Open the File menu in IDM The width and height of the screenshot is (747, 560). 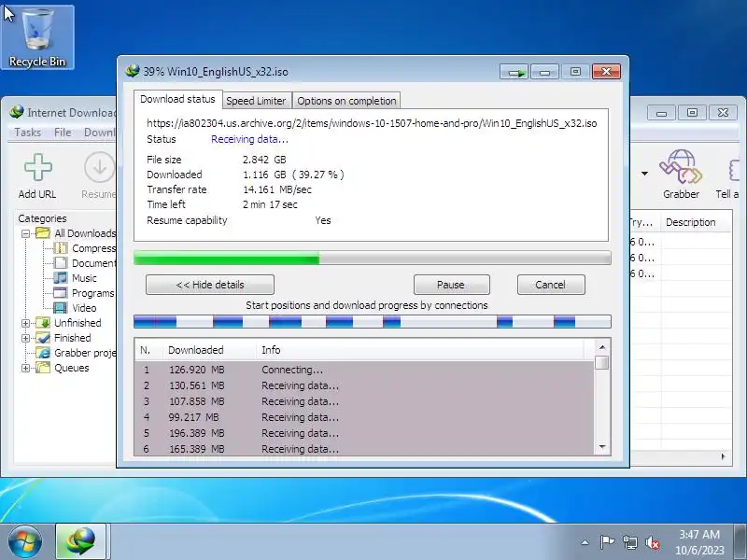[63, 133]
